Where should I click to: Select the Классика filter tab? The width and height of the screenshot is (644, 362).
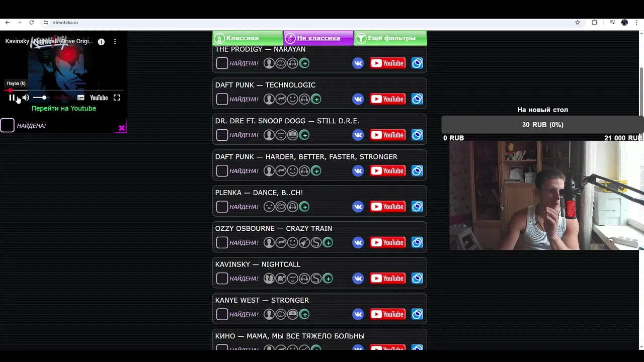click(248, 38)
